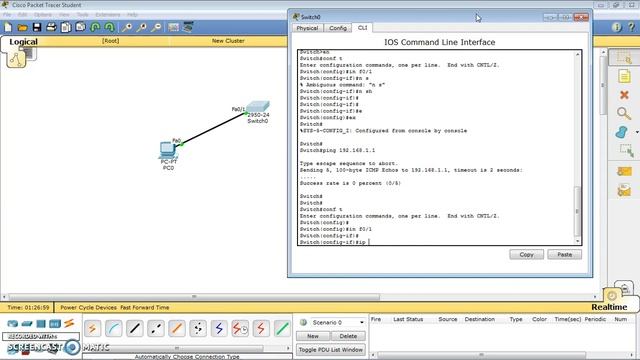This screenshot has width=640, height=360.
Task: Switch to the Physical tab in Switch0
Action: point(307,28)
